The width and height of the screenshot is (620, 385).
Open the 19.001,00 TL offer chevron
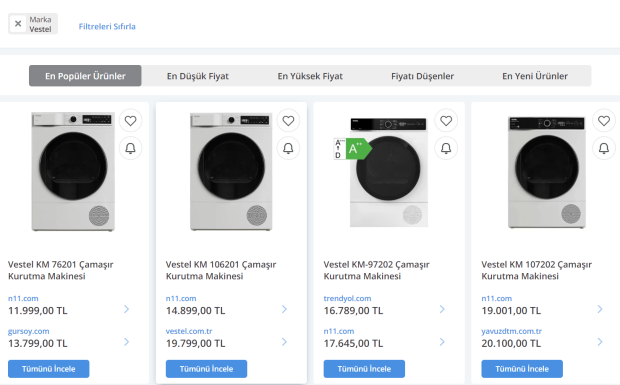point(600,309)
